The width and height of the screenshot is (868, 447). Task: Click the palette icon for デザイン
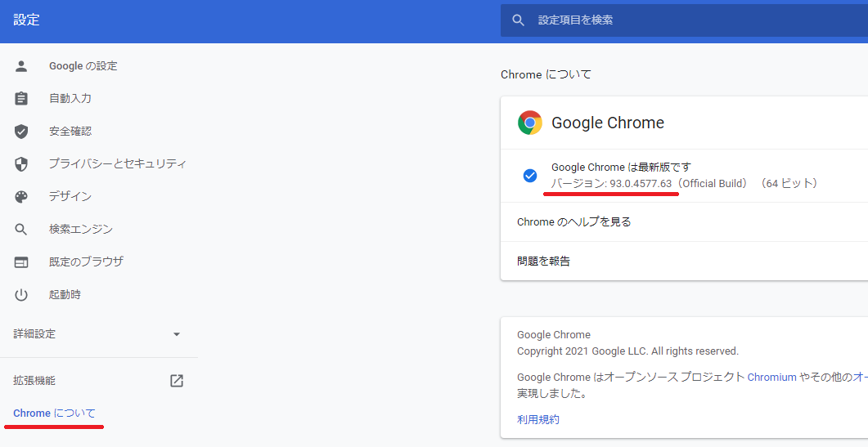point(21,196)
